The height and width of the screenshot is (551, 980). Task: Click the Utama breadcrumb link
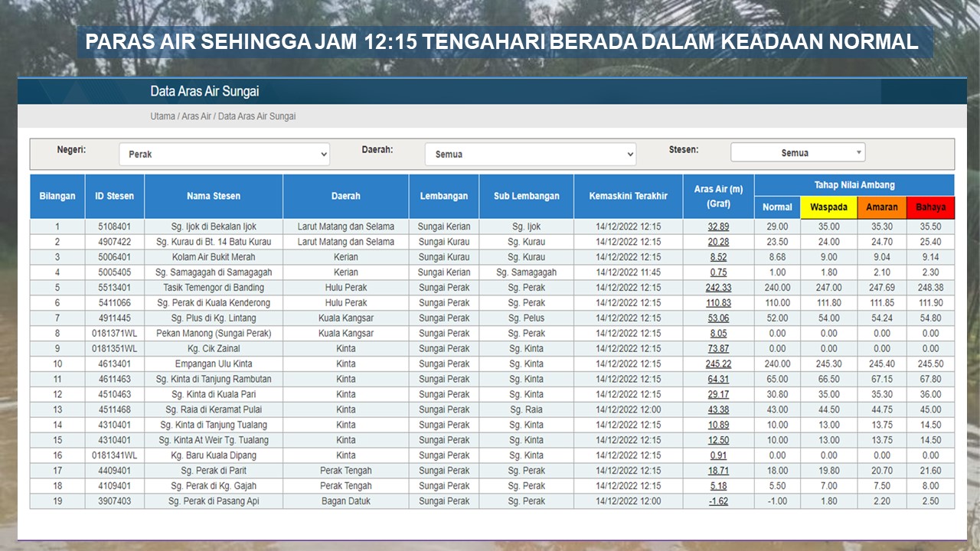pyautogui.click(x=162, y=116)
